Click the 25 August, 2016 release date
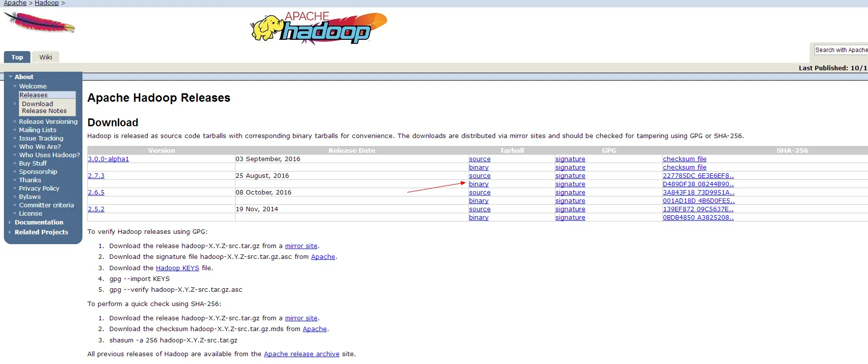Image resolution: width=868 pixels, height=364 pixels. (262, 176)
